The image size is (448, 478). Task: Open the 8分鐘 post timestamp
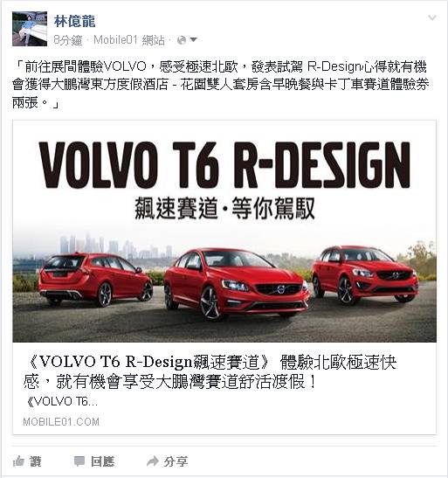pos(67,40)
